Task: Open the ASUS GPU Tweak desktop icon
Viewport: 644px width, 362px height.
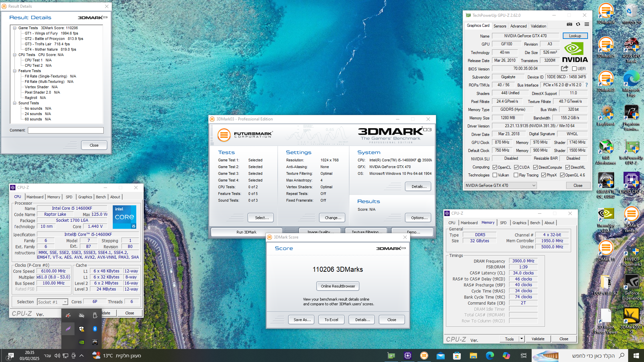Action: point(632,50)
